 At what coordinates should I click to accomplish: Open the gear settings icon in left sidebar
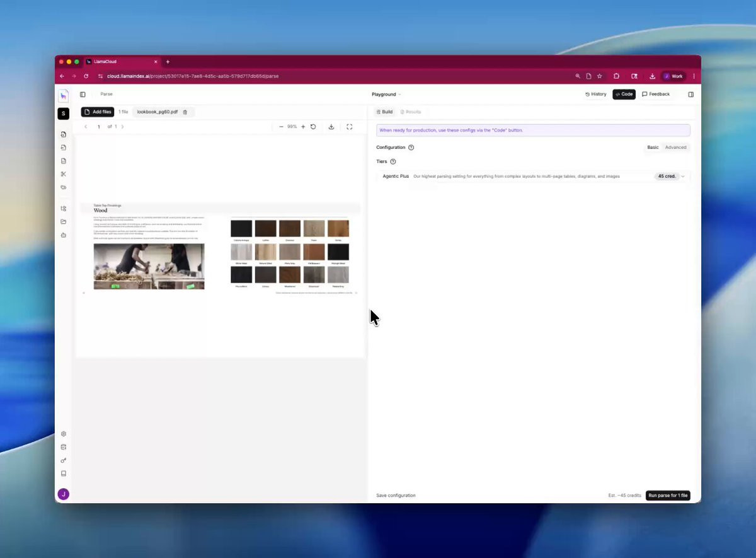[64, 434]
